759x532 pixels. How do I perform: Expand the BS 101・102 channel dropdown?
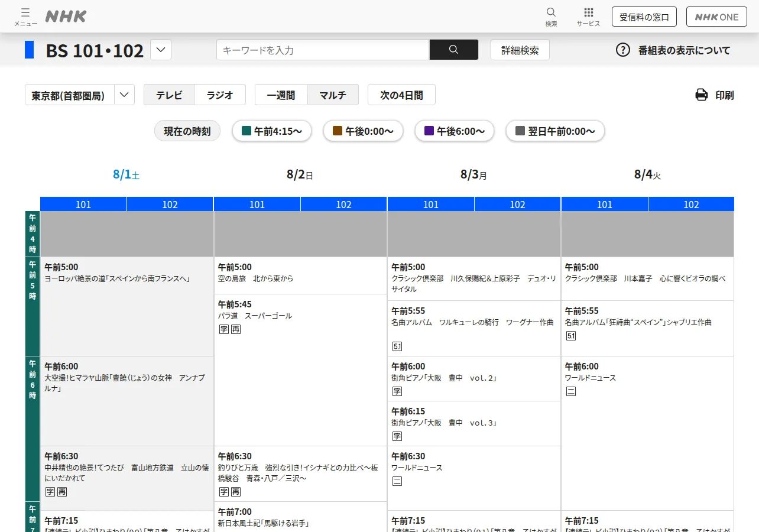(161, 50)
